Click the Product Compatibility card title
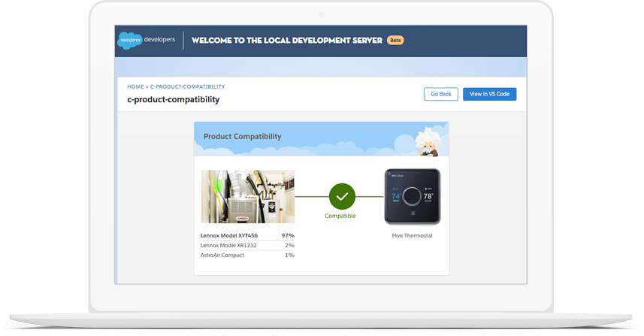 click(x=242, y=136)
